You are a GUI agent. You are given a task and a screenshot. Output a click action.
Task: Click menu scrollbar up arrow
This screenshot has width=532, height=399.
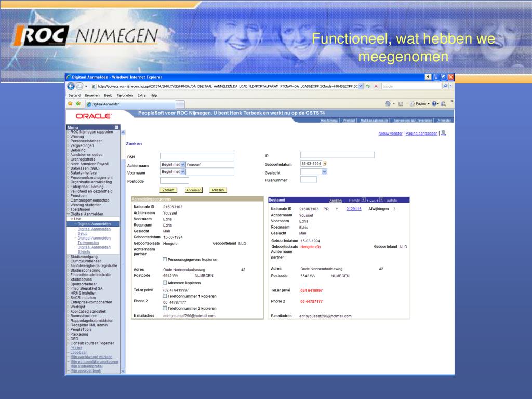[123, 132]
